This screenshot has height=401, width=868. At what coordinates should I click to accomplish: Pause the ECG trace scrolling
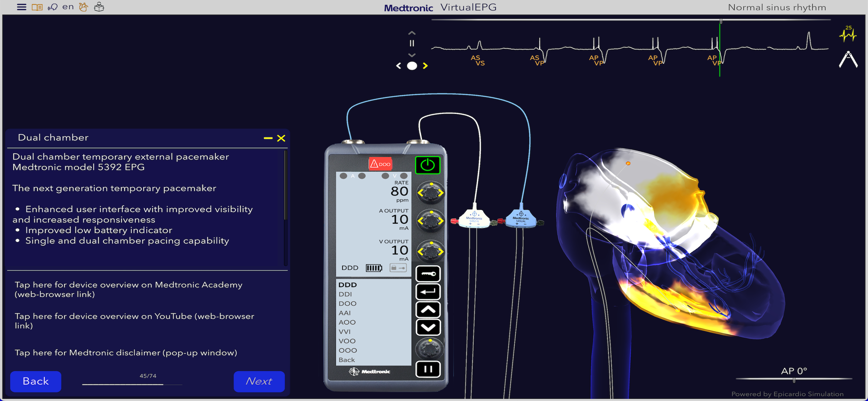(412, 43)
